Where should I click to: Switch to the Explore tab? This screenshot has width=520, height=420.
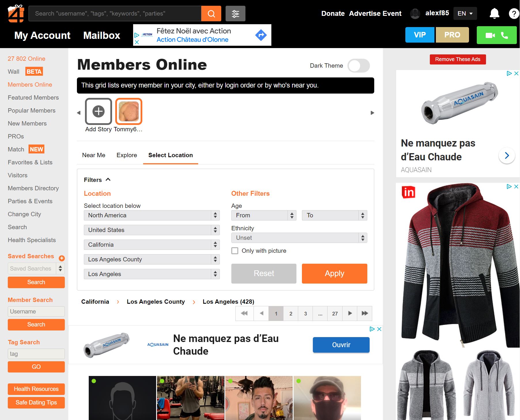coord(127,155)
